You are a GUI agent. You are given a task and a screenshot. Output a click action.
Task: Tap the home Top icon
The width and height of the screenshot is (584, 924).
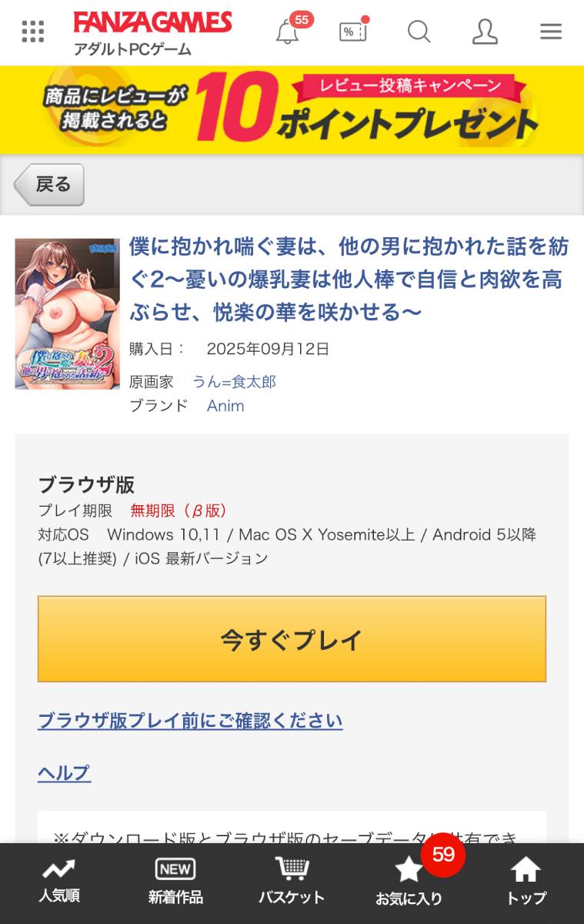tap(526, 880)
